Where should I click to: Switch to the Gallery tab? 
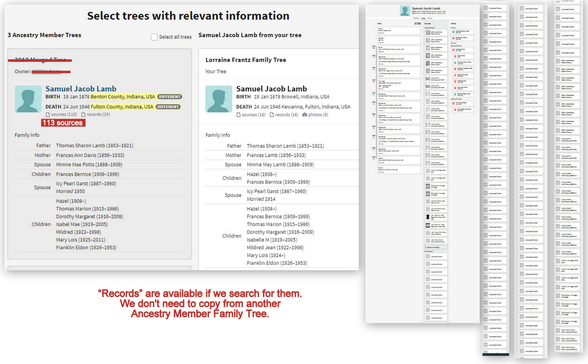pos(430,18)
